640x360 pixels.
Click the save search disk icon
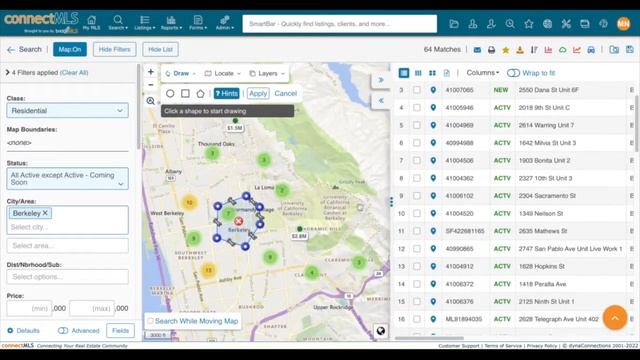click(x=630, y=49)
